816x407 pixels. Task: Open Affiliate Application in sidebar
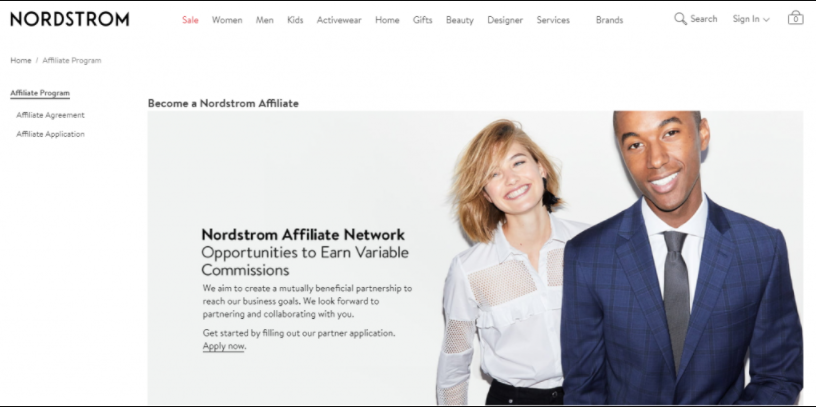[50, 134]
